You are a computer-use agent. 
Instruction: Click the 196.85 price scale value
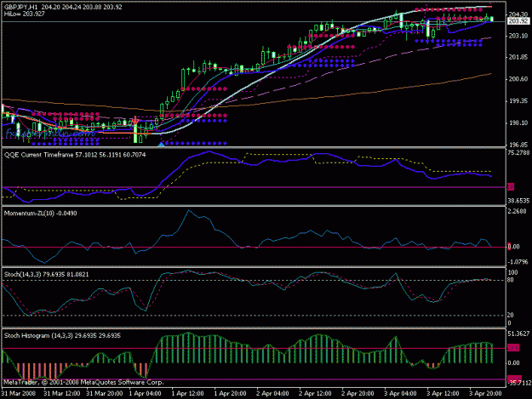click(x=518, y=145)
